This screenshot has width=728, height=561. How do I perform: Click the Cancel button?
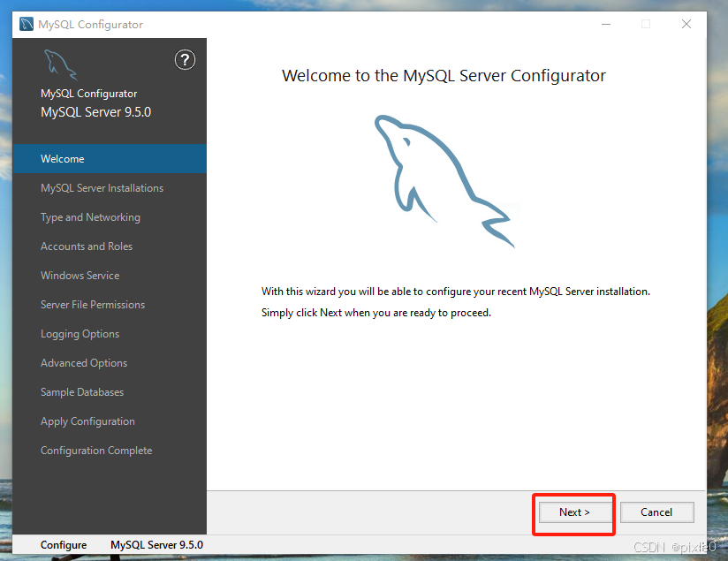click(x=656, y=512)
